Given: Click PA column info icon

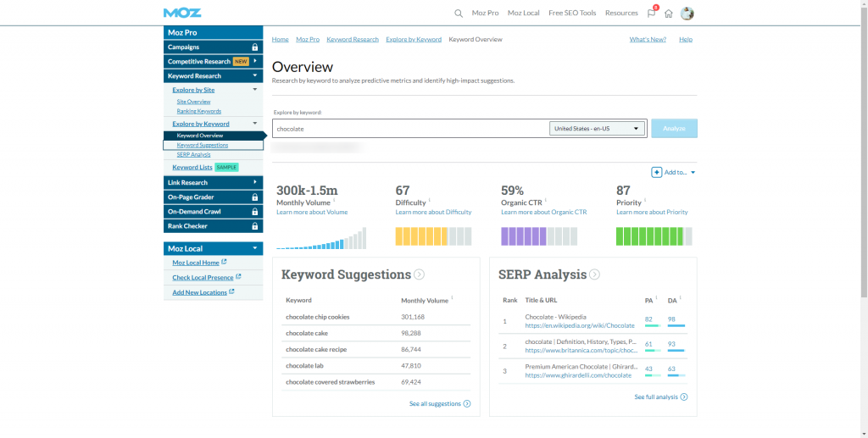Looking at the screenshot, I should click(x=657, y=298).
